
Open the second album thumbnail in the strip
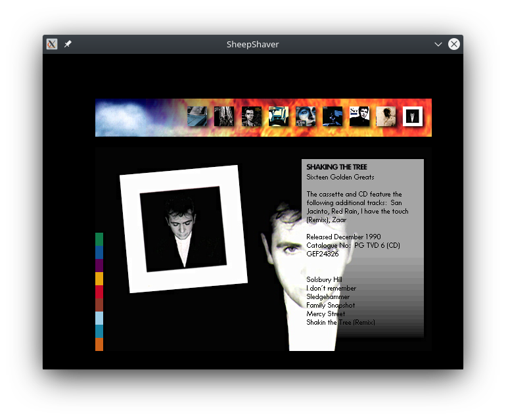point(224,116)
